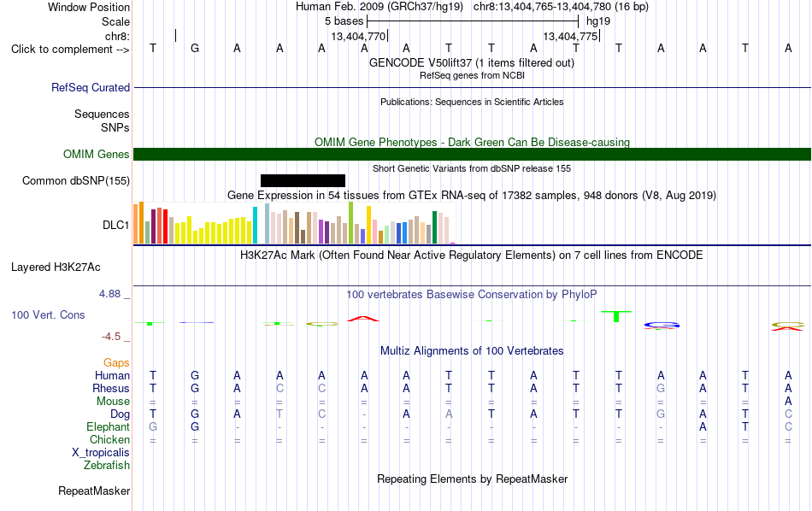Select the Elephant alignment row label

(x=108, y=426)
